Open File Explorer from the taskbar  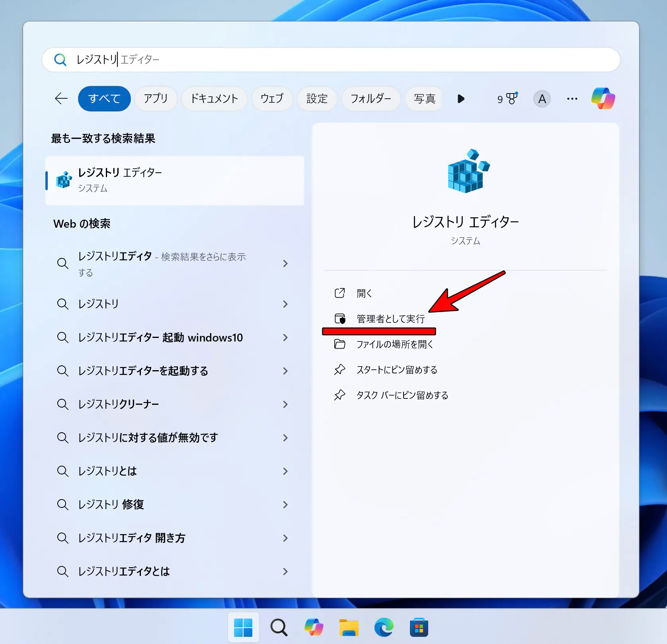pos(349,627)
